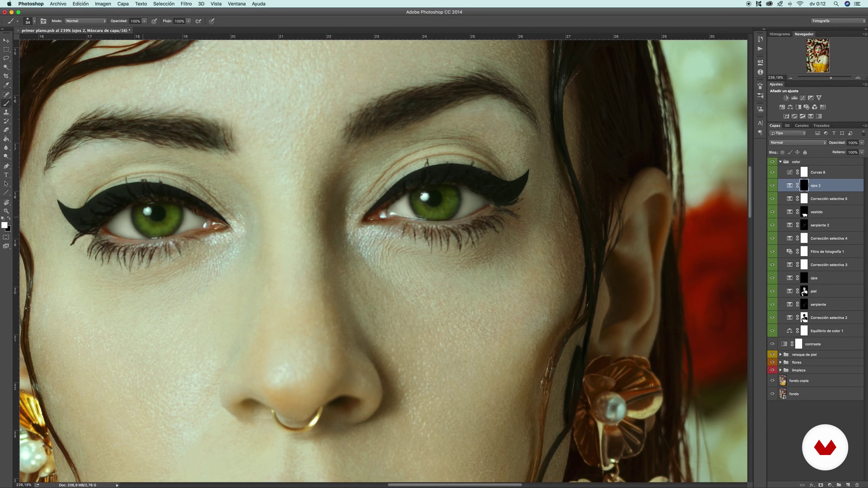Open the Fotografía workspace dropdown
Screen dimensions: 868x488
(838, 21)
